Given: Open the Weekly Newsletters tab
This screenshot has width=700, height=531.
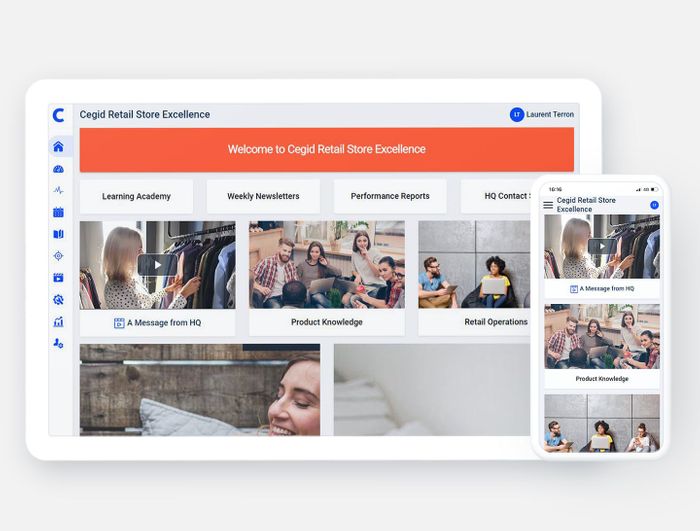Looking at the screenshot, I should click(x=263, y=196).
